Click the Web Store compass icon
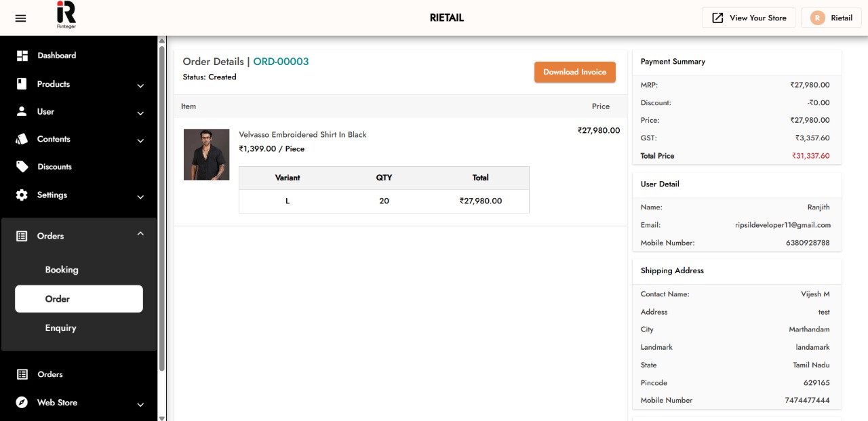 pos(22,403)
